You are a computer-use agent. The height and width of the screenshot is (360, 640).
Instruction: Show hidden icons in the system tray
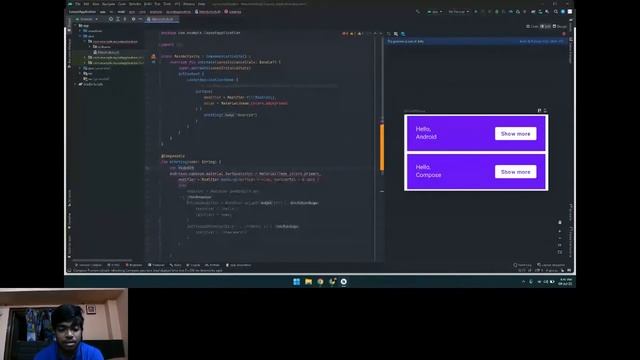click(x=523, y=282)
